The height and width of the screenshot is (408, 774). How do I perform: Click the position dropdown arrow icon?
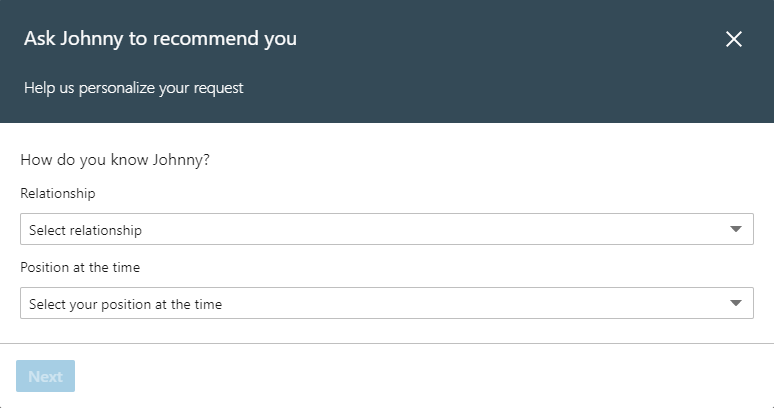point(736,304)
